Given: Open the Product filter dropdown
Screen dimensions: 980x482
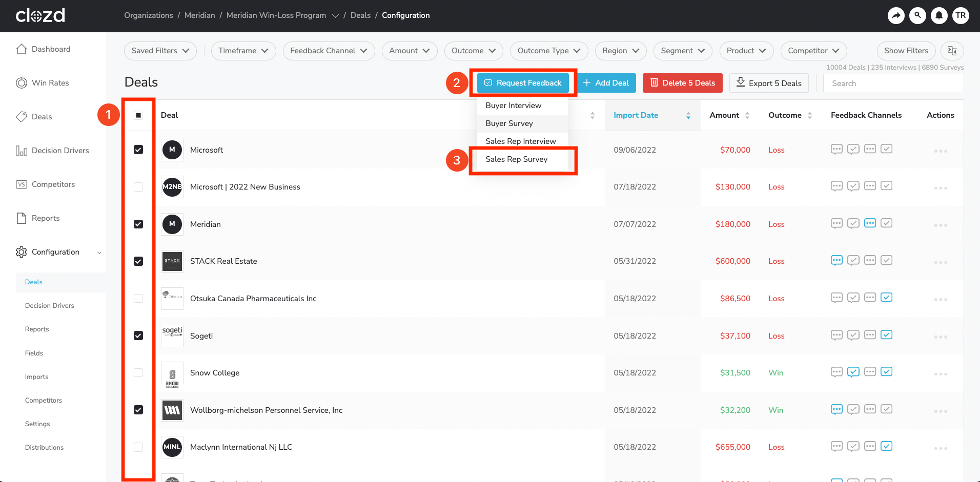Looking at the screenshot, I should 746,51.
